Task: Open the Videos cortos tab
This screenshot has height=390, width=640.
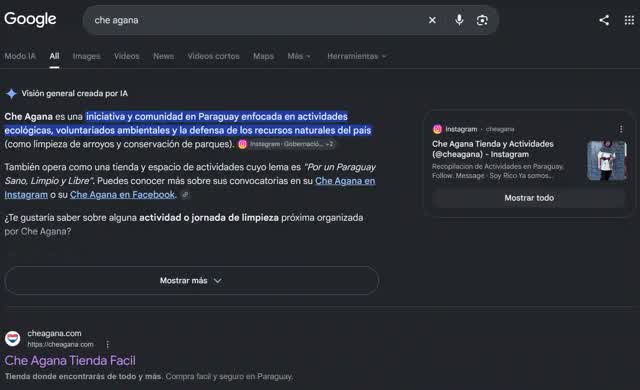Action: click(213, 56)
